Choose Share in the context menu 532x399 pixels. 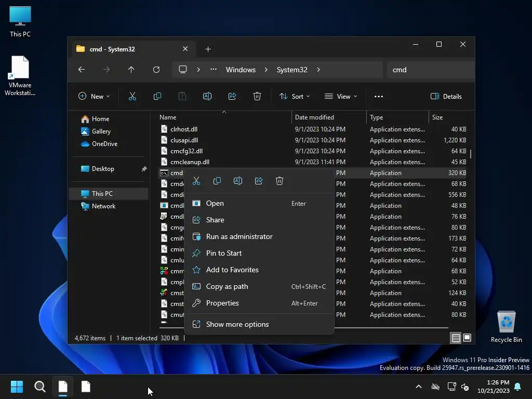pyautogui.click(x=259, y=220)
